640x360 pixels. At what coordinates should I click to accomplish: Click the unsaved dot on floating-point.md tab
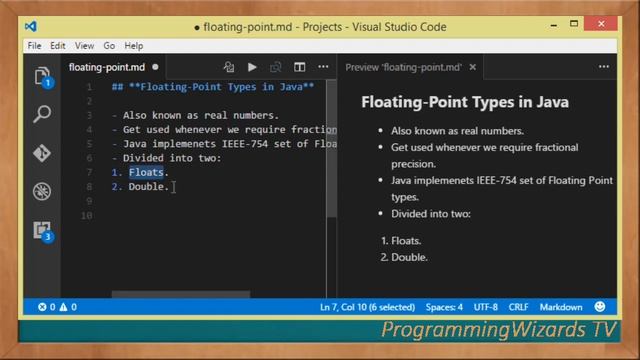click(155, 67)
